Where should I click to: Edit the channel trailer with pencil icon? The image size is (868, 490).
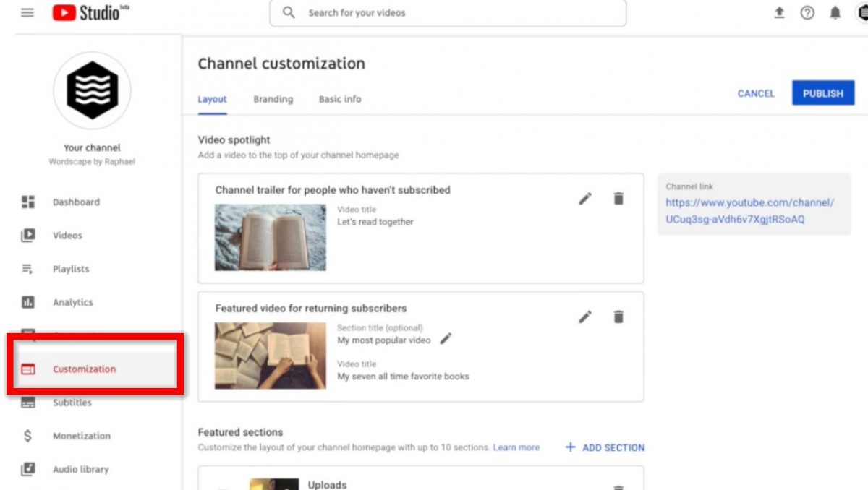[x=585, y=199]
